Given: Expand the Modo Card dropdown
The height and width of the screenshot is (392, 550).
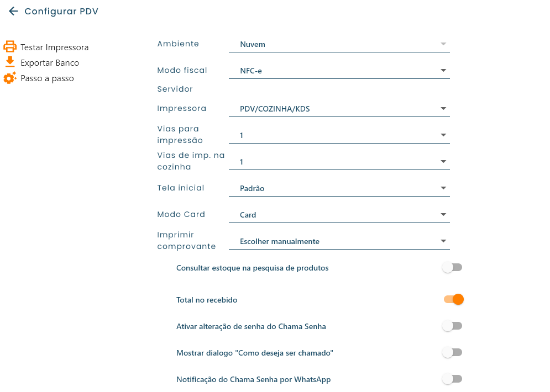Looking at the screenshot, I should 339,215.
